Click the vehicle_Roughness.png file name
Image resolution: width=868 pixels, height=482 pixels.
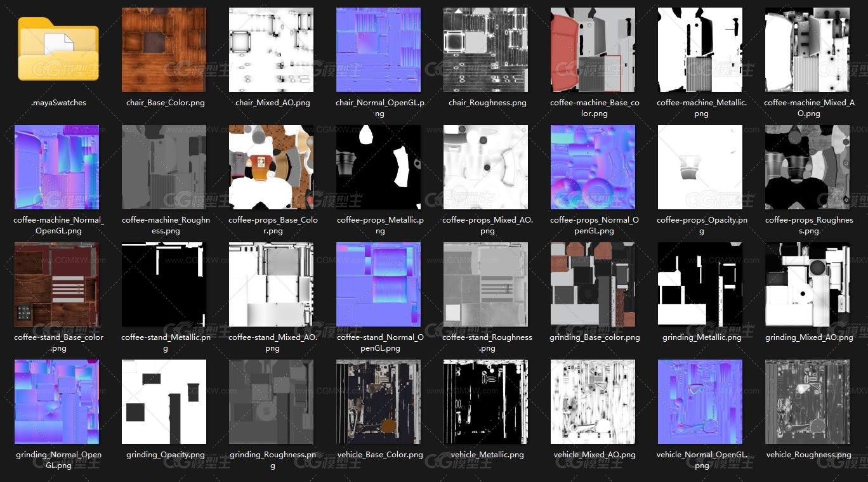coord(809,455)
